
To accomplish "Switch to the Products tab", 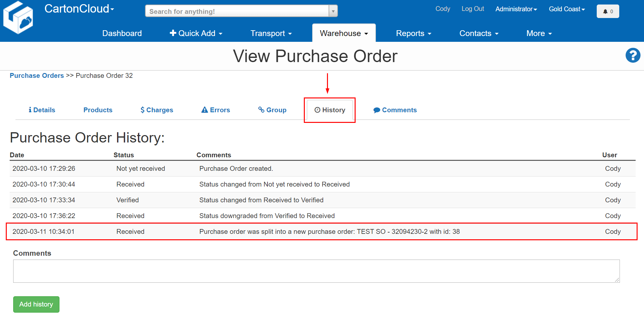I will (x=98, y=110).
